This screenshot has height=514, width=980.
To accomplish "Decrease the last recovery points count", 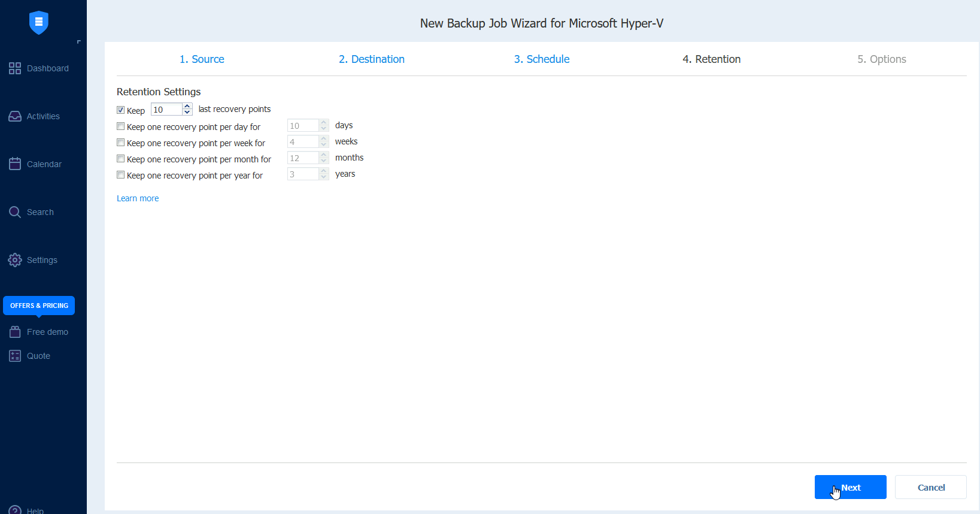I will point(187,112).
